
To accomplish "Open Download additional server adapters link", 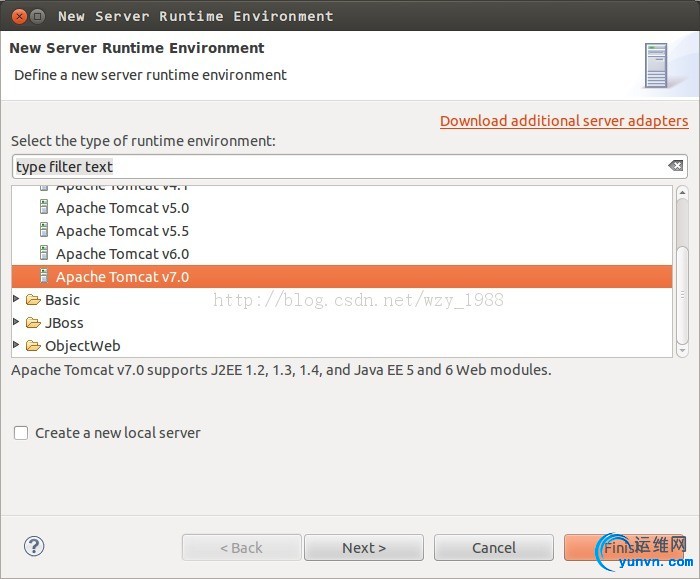I will click(x=564, y=121).
